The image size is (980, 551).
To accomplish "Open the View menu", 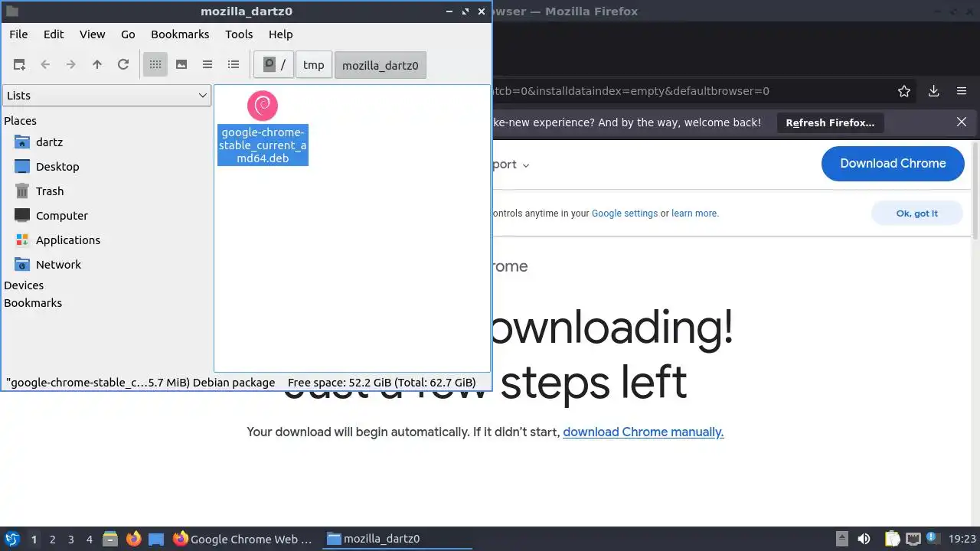I will click(x=93, y=34).
